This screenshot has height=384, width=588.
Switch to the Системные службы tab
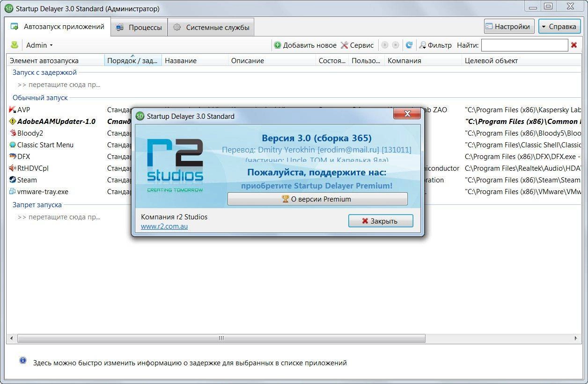click(211, 27)
